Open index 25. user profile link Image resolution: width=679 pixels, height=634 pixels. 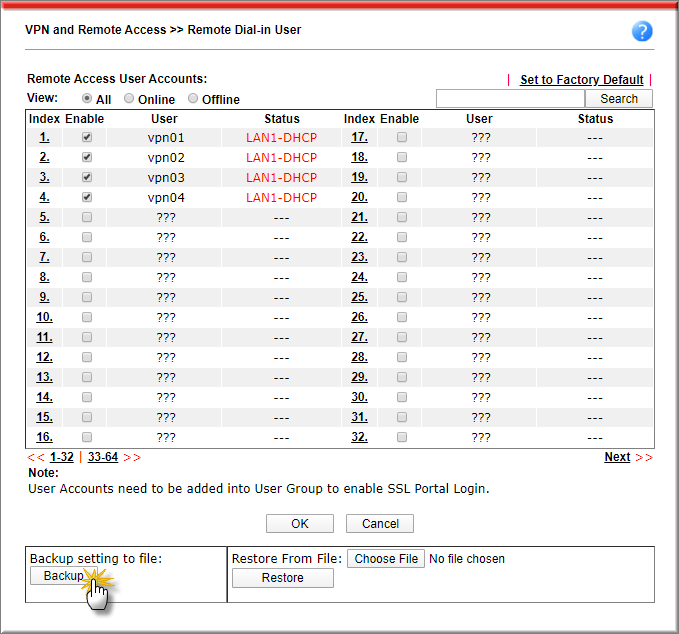tap(359, 297)
